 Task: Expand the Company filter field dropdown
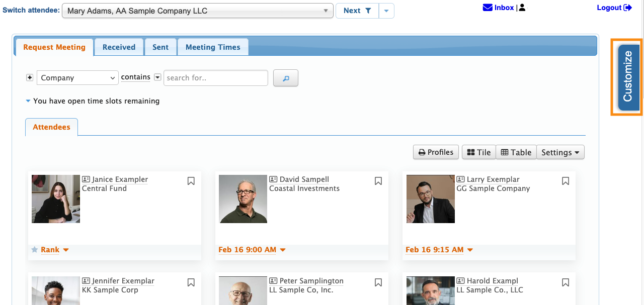click(x=77, y=78)
